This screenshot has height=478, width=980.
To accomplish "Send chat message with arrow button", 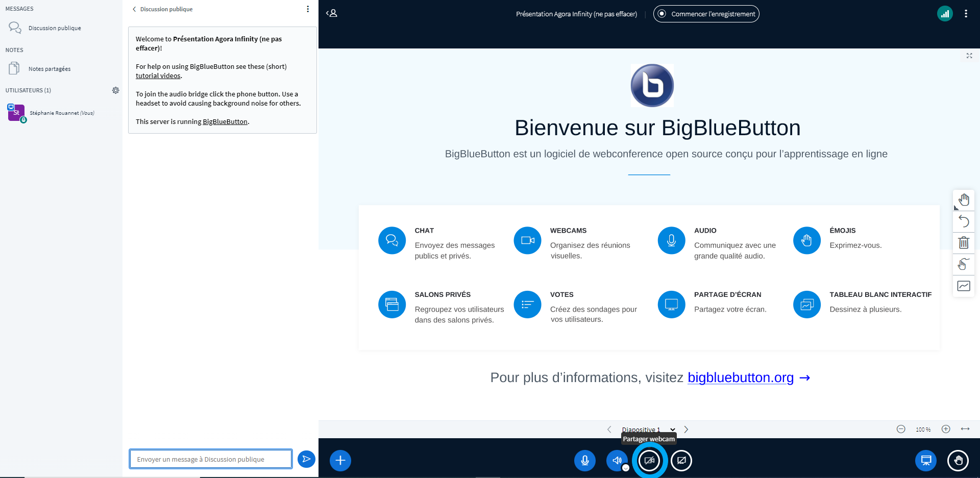I will [306, 459].
